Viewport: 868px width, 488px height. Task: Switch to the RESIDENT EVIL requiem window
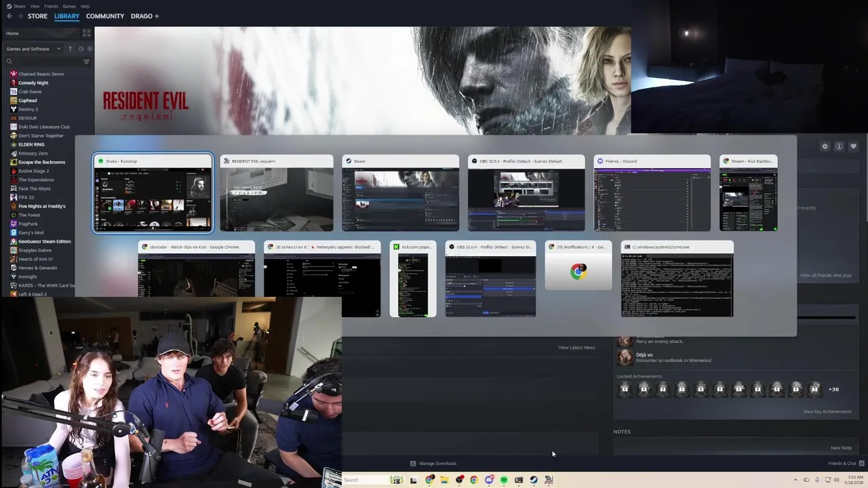click(x=277, y=193)
